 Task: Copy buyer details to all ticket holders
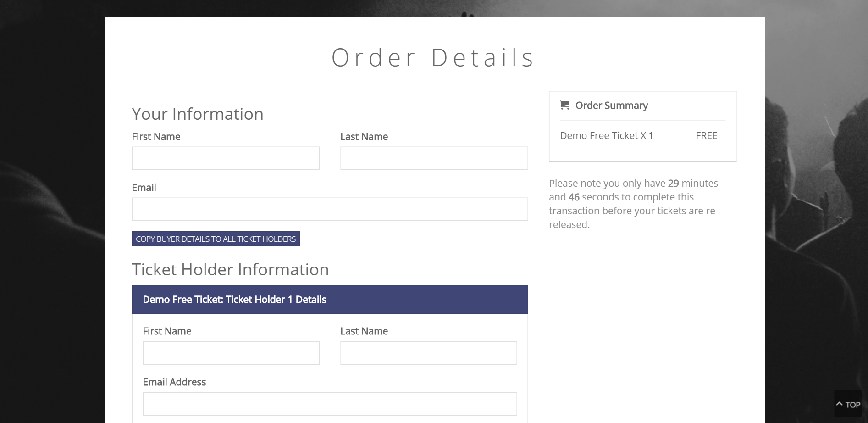tap(216, 239)
